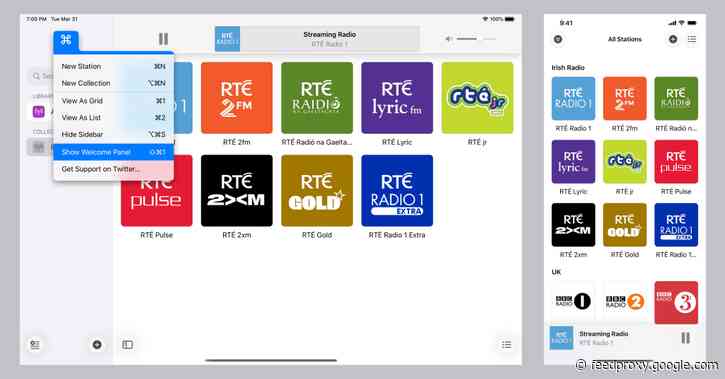Tap All Stations title on iPhone
The width and height of the screenshot is (725, 379).
coord(625,39)
